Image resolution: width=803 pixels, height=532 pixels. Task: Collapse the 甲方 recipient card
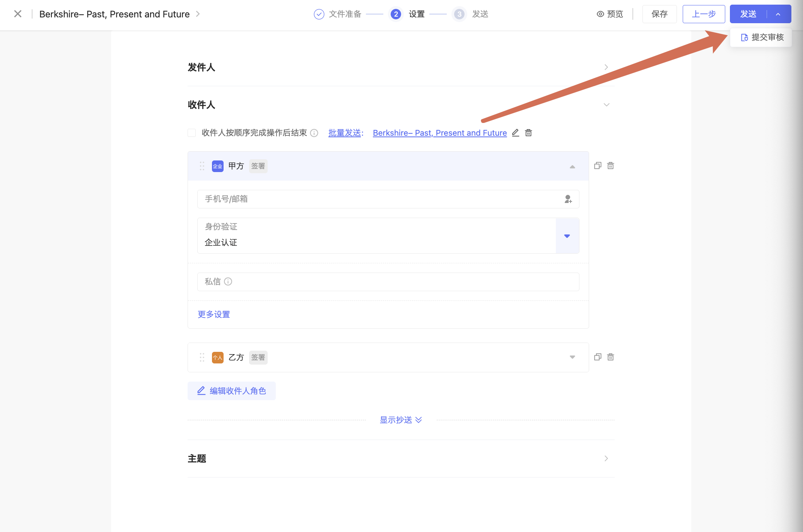point(572,166)
